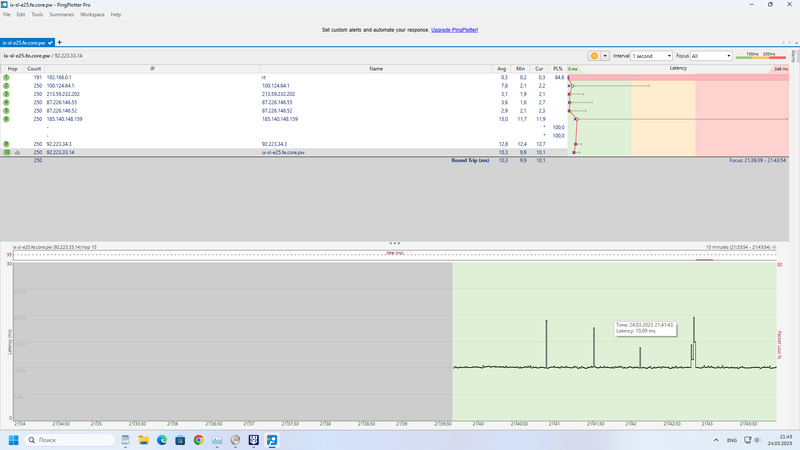This screenshot has width=800, height=450.
Task: Click the Latency graph column header
Action: coord(678,68)
